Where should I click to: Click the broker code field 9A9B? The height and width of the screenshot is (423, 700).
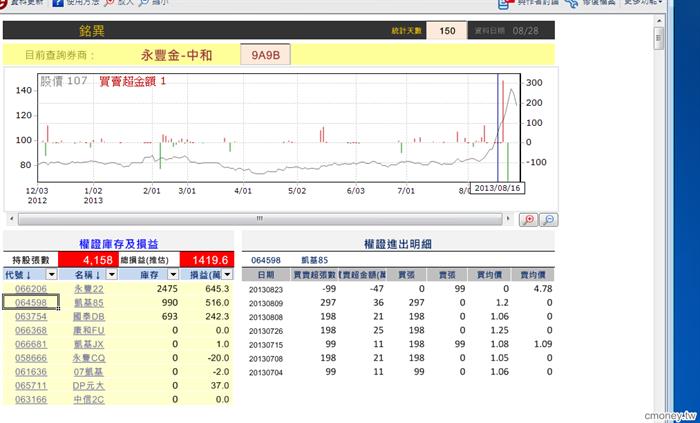click(265, 55)
